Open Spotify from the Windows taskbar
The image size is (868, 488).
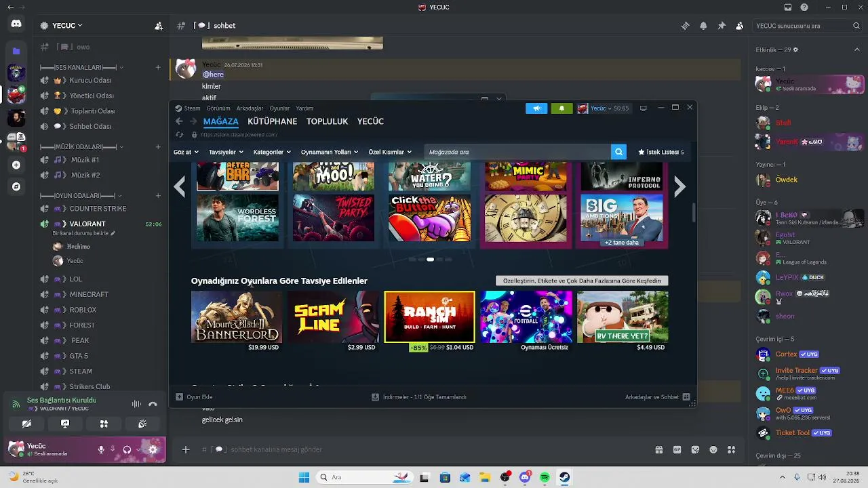(x=545, y=477)
